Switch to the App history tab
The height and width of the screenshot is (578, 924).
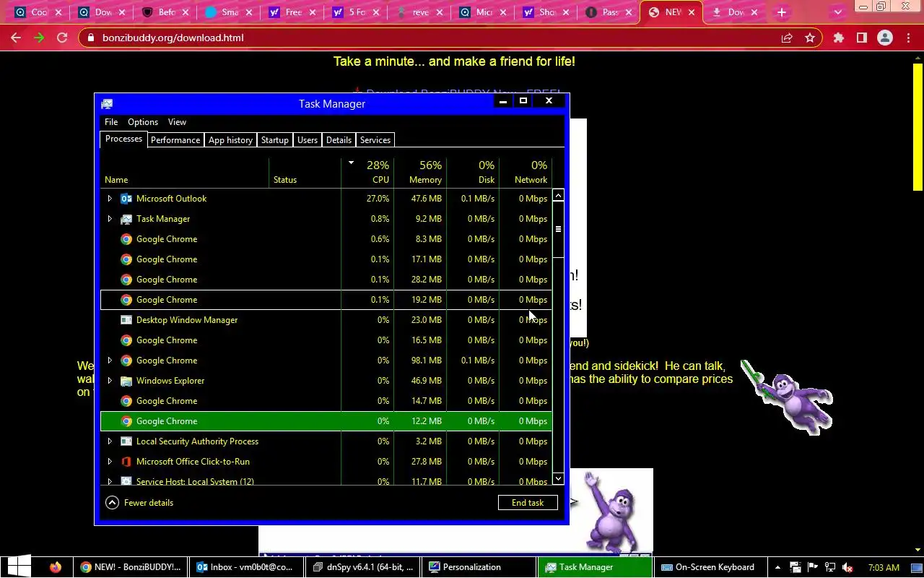point(231,140)
